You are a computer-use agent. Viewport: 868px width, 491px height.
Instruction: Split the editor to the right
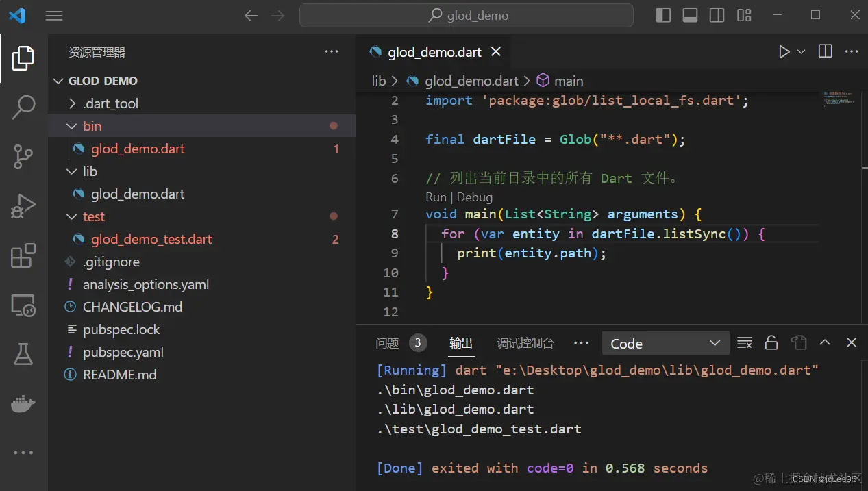(x=826, y=51)
